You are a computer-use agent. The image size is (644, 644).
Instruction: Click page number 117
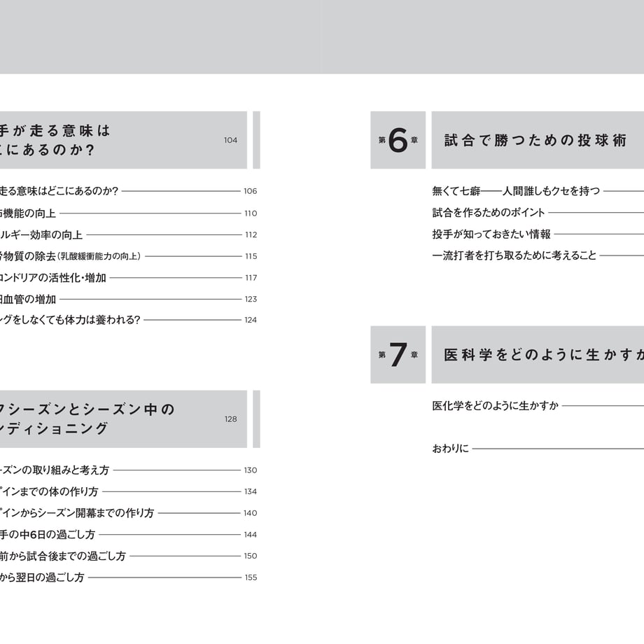point(251,278)
